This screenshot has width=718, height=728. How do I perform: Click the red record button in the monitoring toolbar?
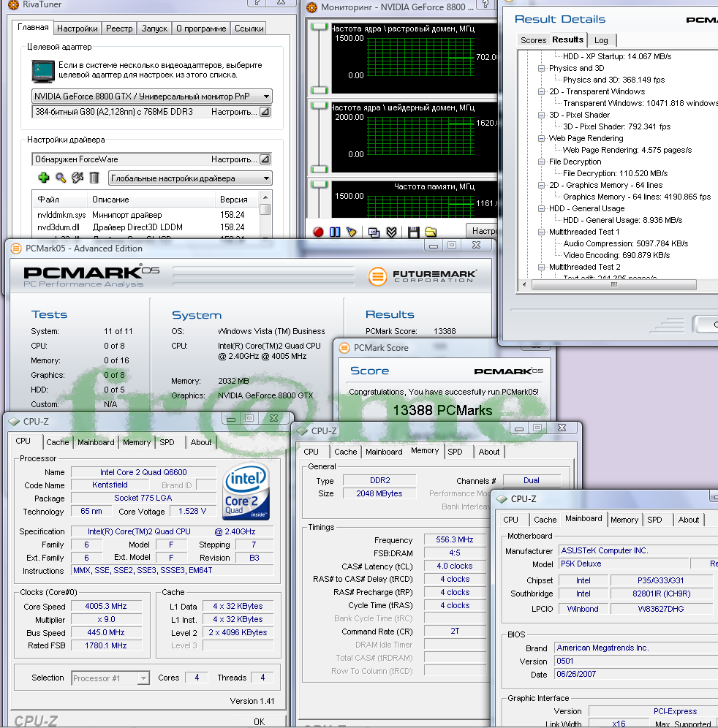tap(318, 232)
